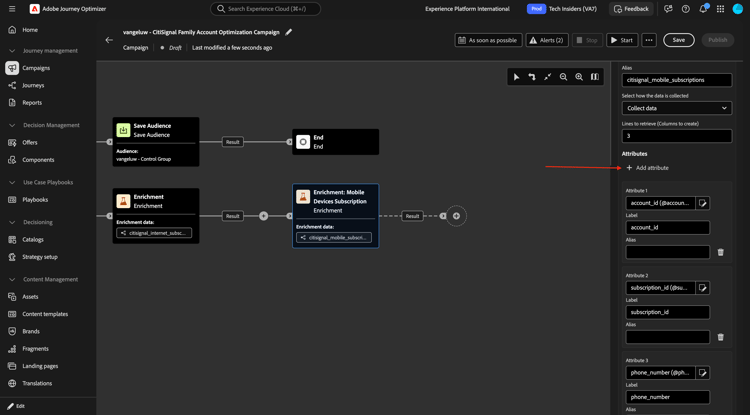Zoom in the canvas
Viewport: 750px width, 415px height.
tap(579, 77)
